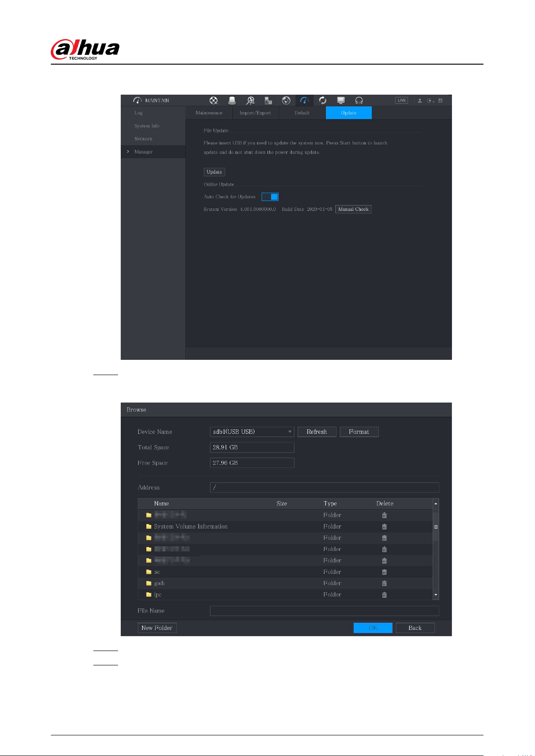Switch to the Default tab
Screen dimensions: 535x756
click(x=302, y=113)
